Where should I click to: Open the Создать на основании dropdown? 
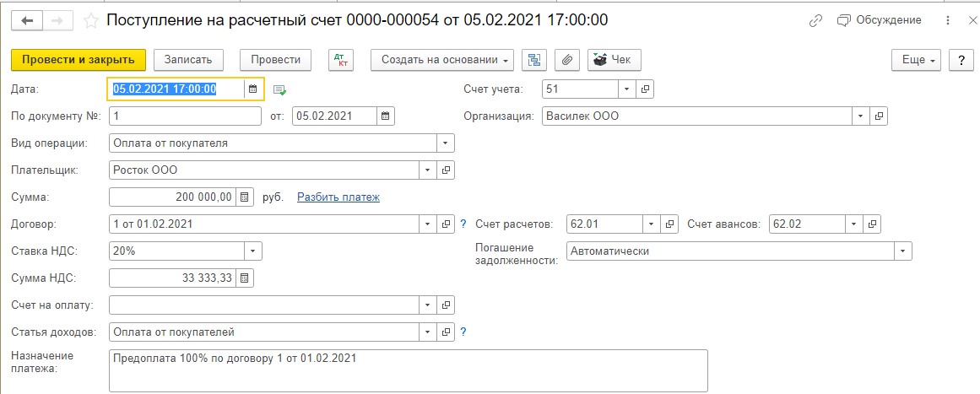point(442,60)
